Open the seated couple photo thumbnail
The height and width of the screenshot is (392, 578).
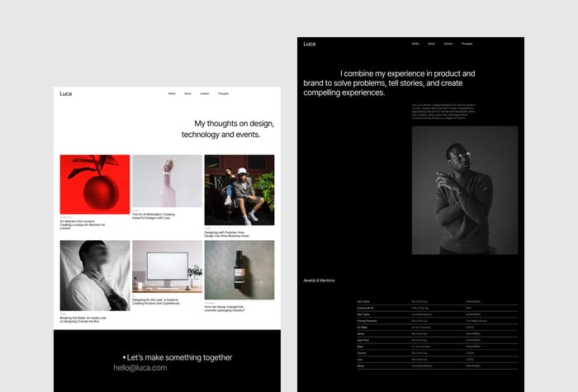click(x=239, y=190)
